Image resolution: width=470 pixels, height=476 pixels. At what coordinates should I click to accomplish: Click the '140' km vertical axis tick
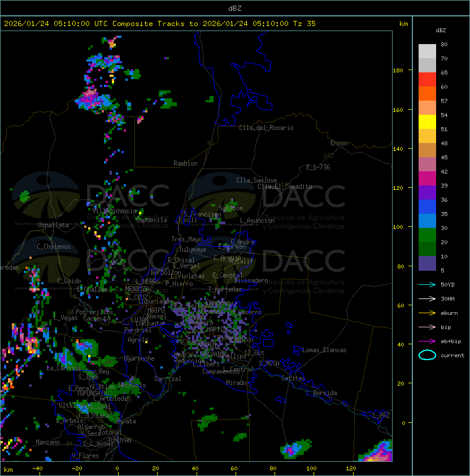398,149
